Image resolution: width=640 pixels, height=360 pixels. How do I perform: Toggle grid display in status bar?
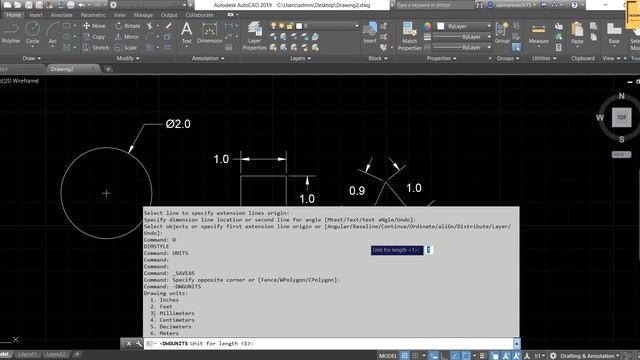pos(404,356)
